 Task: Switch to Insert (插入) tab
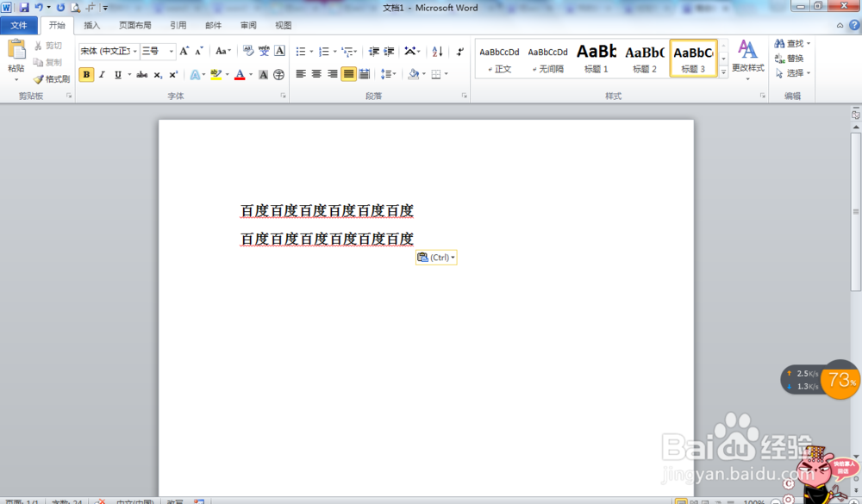click(x=92, y=25)
